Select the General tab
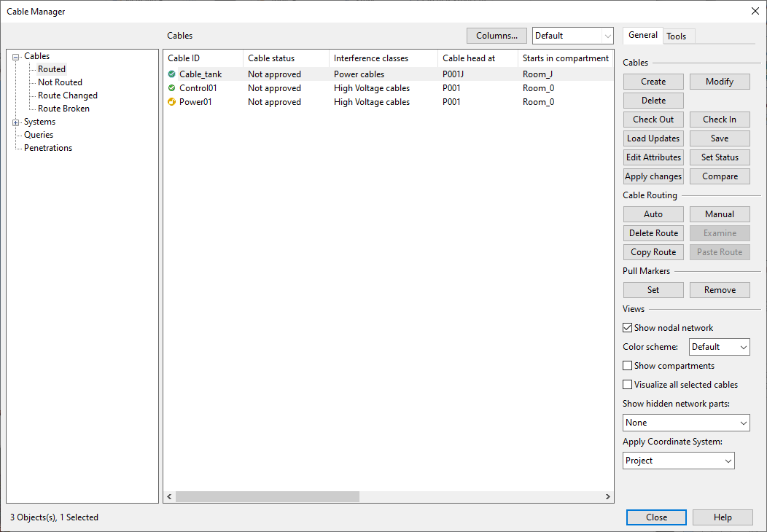 point(643,35)
